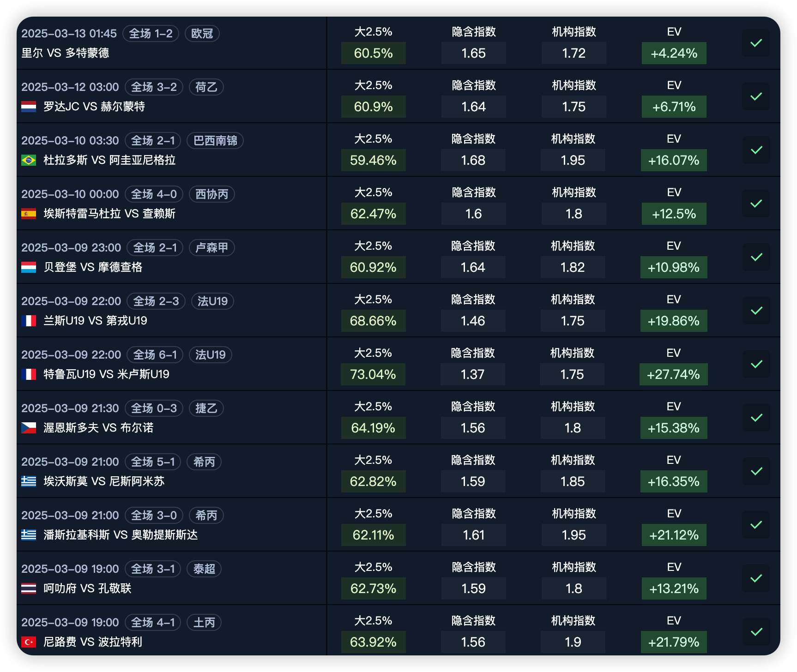Click the Spain flag beside 埃斯特雷马杜拉 match
The height and width of the screenshot is (672, 797).
(29, 214)
